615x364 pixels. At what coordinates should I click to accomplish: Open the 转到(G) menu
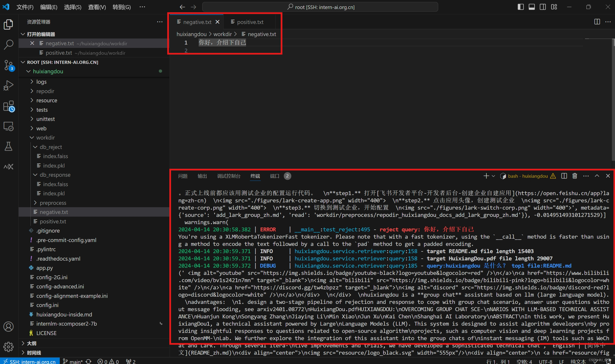point(121,7)
